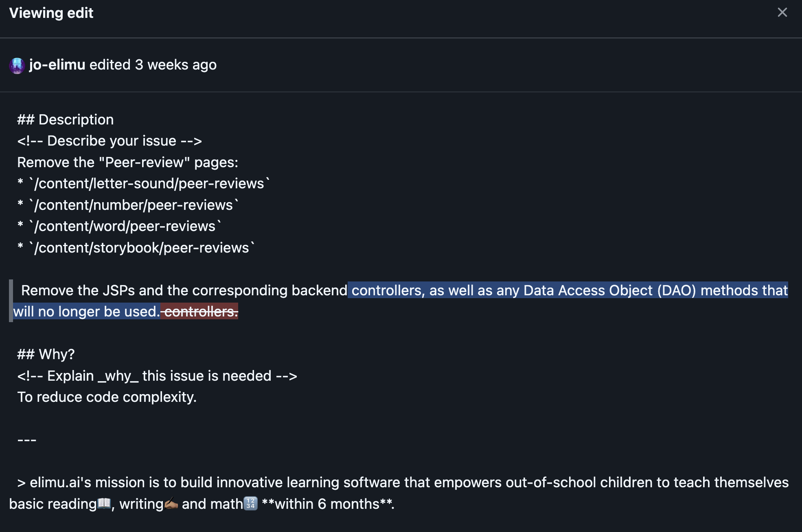Click the open book emoji after 'reading'
This screenshot has height=532, width=802.
pos(104,504)
